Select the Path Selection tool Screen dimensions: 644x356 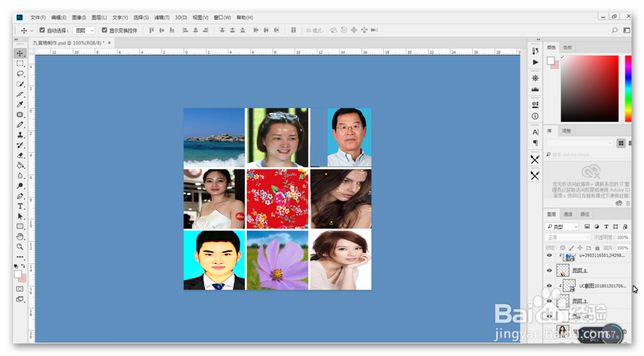[20, 216]
